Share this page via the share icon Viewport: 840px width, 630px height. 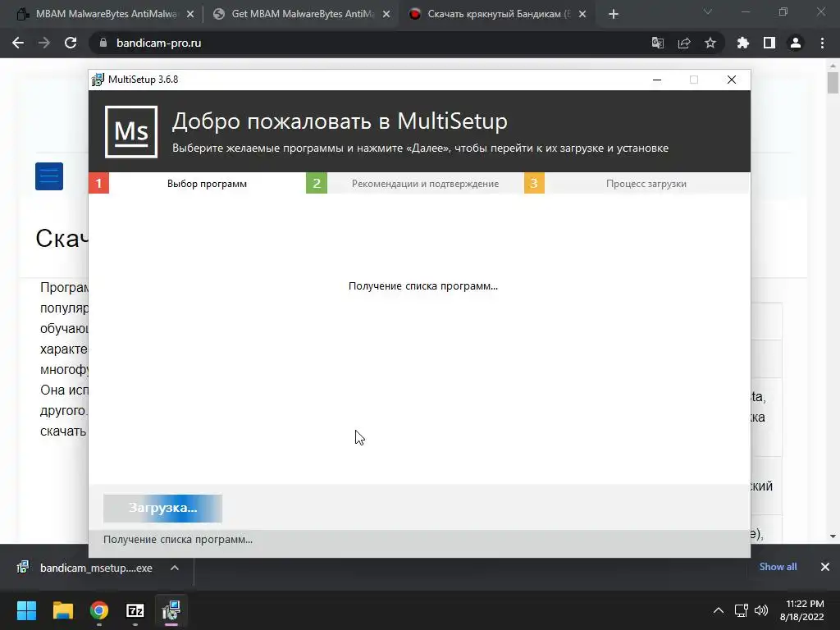coord(684,43)
